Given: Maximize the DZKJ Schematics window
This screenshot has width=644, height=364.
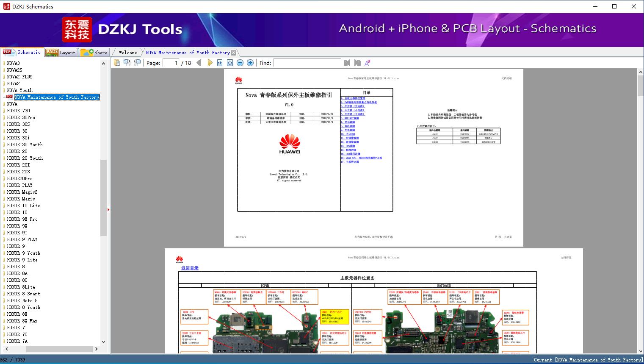Looking at the screenshot, I should click(614, 6).
